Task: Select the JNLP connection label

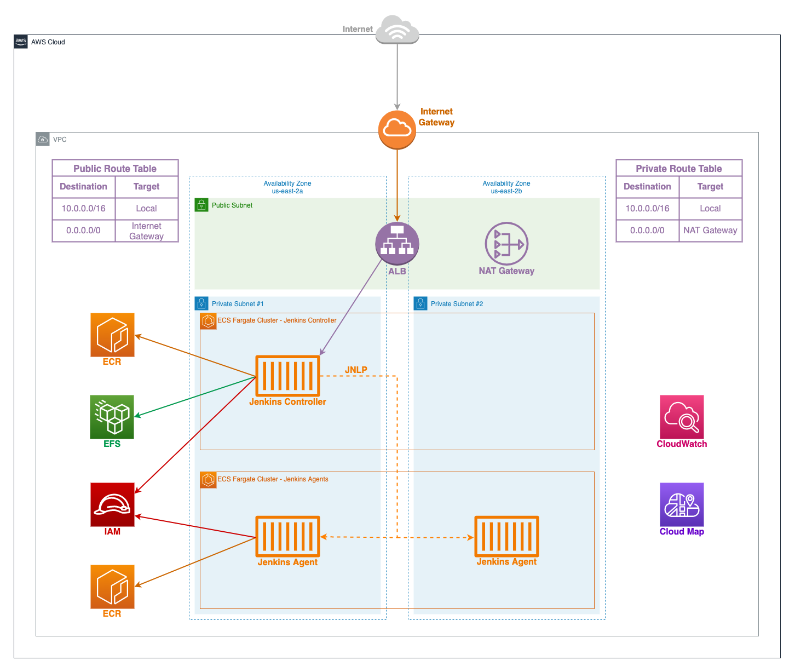Action: pos(356,370)
